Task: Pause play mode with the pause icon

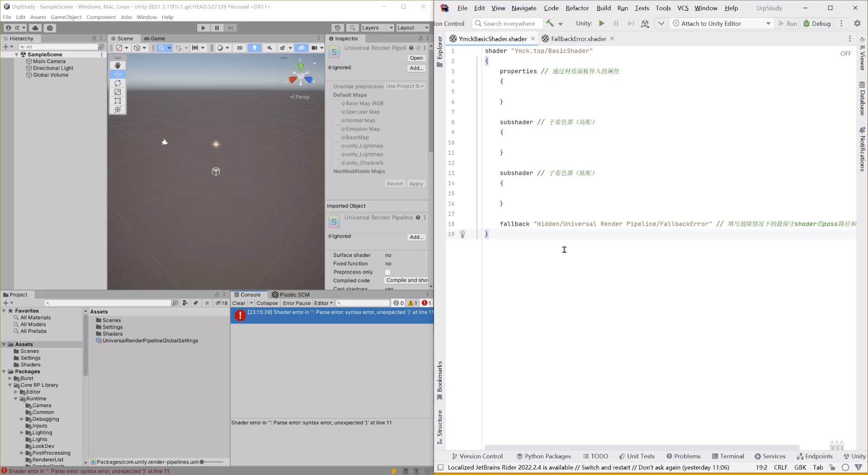Action: click(x=217, y=28)
